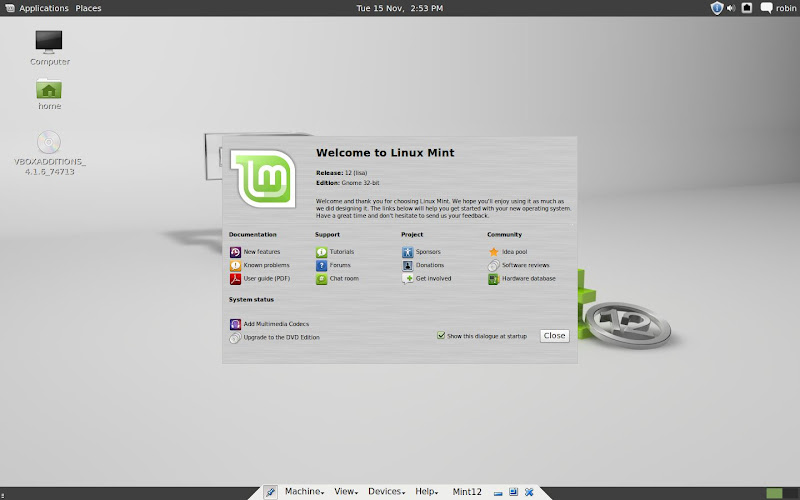Open the Places menu
This screenshot has height=500, width=800.
[88, 8]
